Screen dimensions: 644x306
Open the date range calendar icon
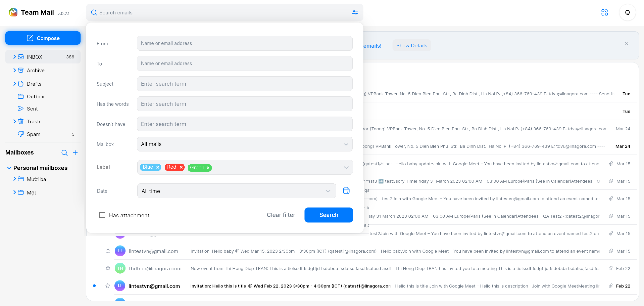pyautogui.click(x=346, y=191)
